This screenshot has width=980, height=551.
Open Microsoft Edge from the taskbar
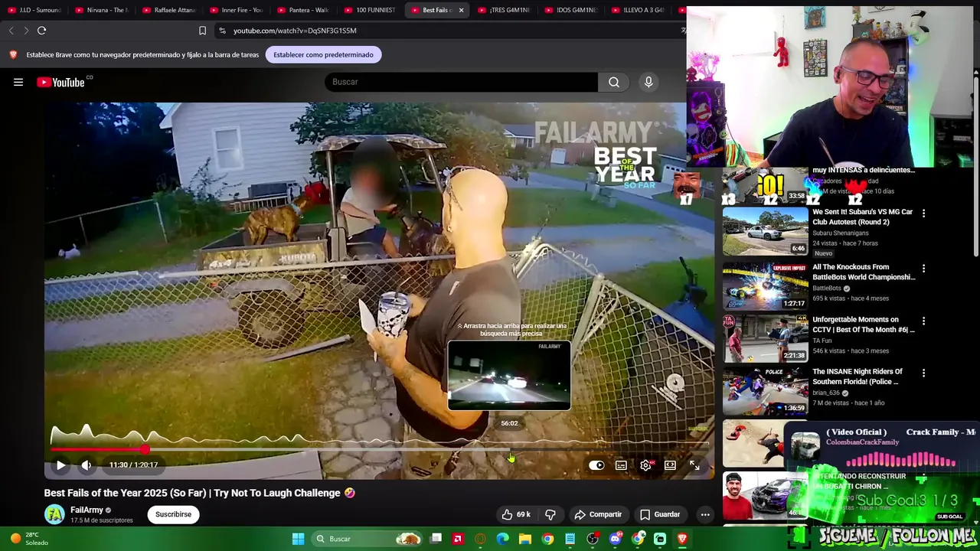pyautogui.click(x=502, y=539)
